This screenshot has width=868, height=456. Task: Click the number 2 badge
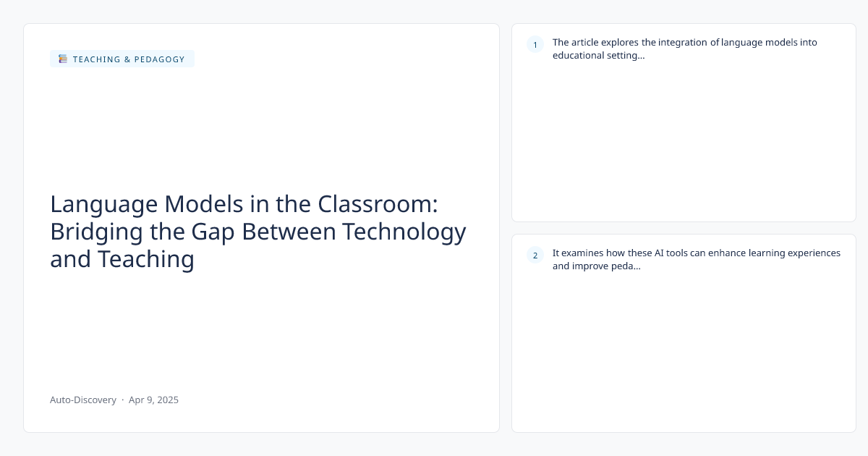click(x=535, y=255)
